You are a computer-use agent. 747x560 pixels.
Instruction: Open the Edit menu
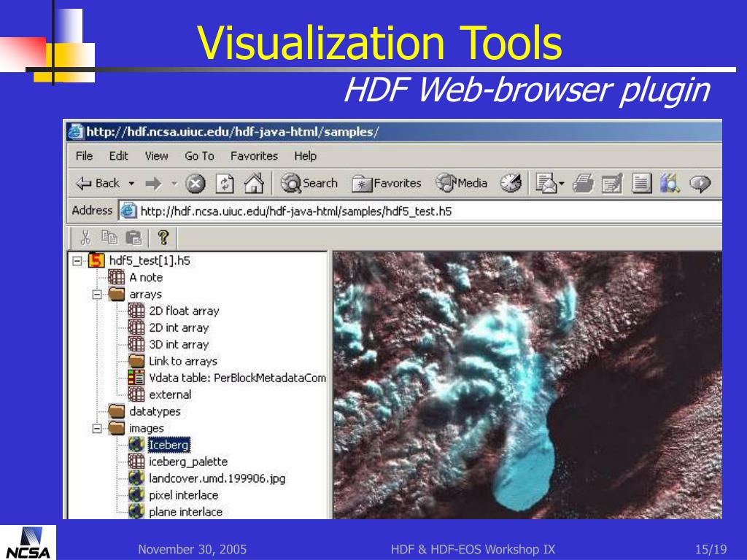[x=119, y=156]
